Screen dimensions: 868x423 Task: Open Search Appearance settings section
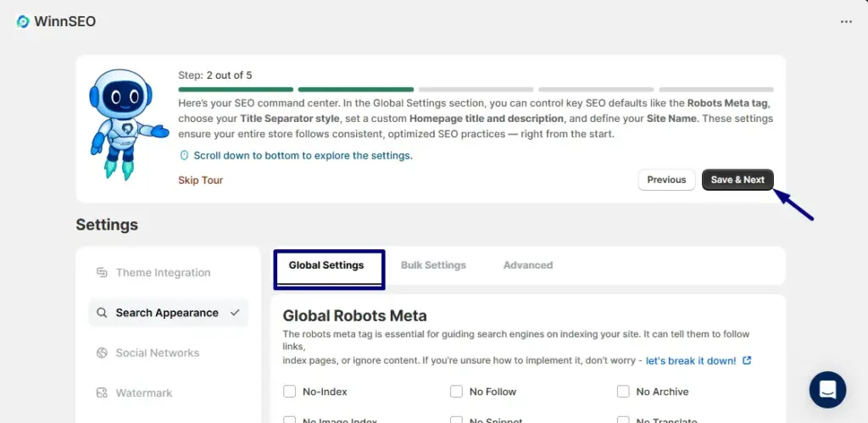click(169, 313)
